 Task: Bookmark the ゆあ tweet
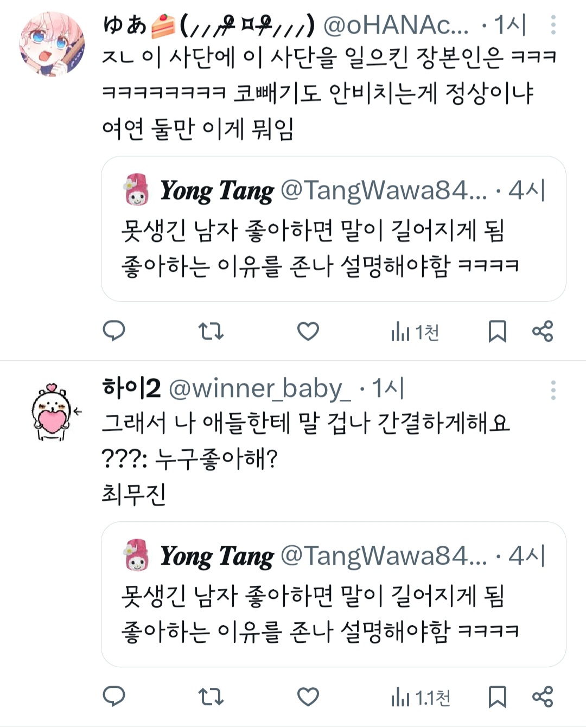497,331
